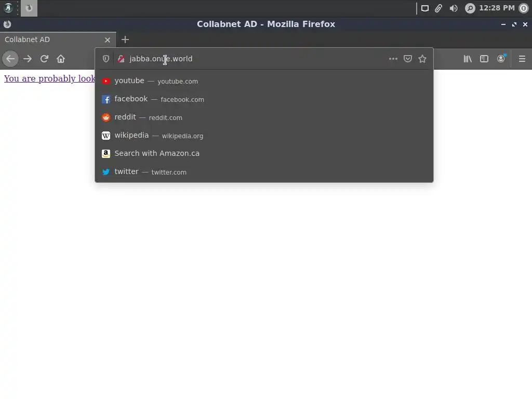The width and height of the screenshot is (532, 399).
Task: Open the Firefox hamburger menu
Action: click(522, 59)
